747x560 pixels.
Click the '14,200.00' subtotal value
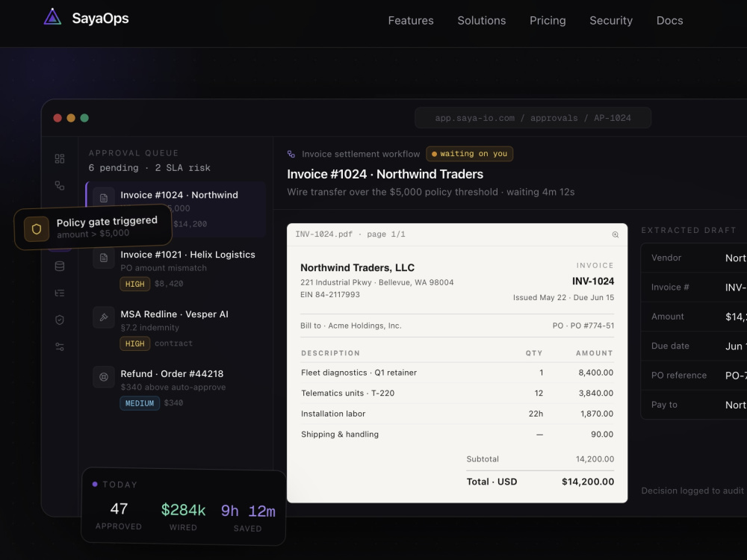(x=595, y=459)
